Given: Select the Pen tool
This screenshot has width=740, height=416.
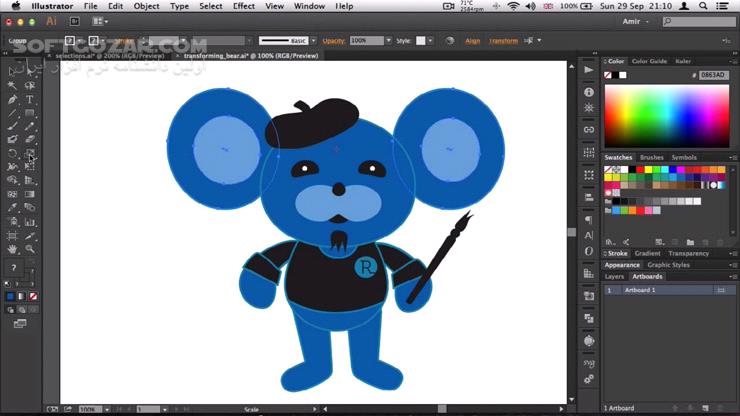Looking at the screenshot, I should point(12,100).
